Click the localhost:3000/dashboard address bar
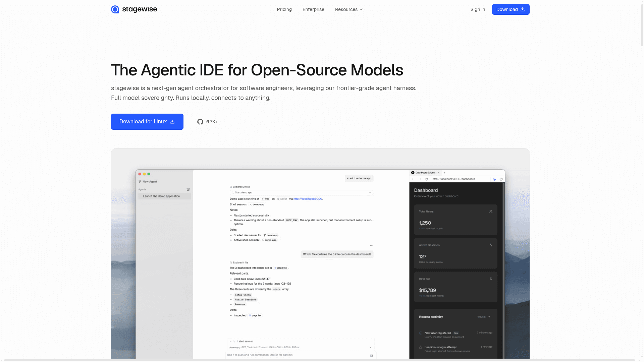 click(x=460, y=179)
